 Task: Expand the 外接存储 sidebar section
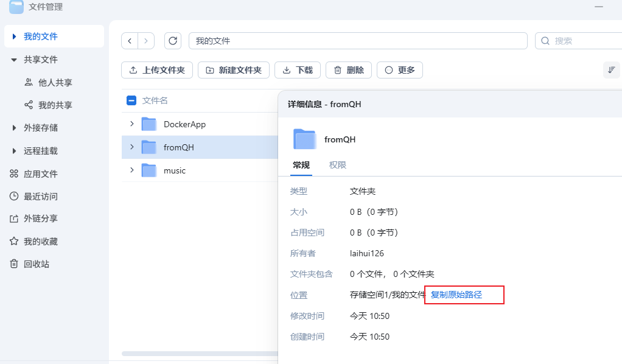pyautogui.click(x=14, y=128)
